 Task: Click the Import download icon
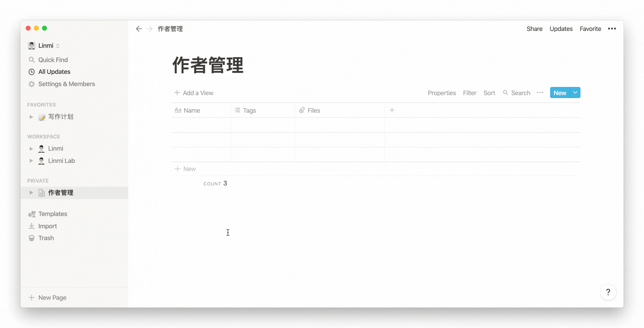31,226
